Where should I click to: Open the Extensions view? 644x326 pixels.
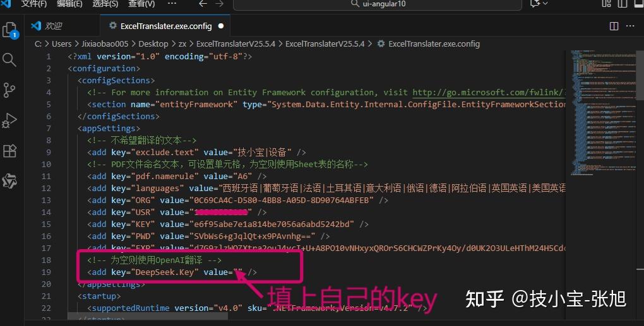[x=9, y=151]
